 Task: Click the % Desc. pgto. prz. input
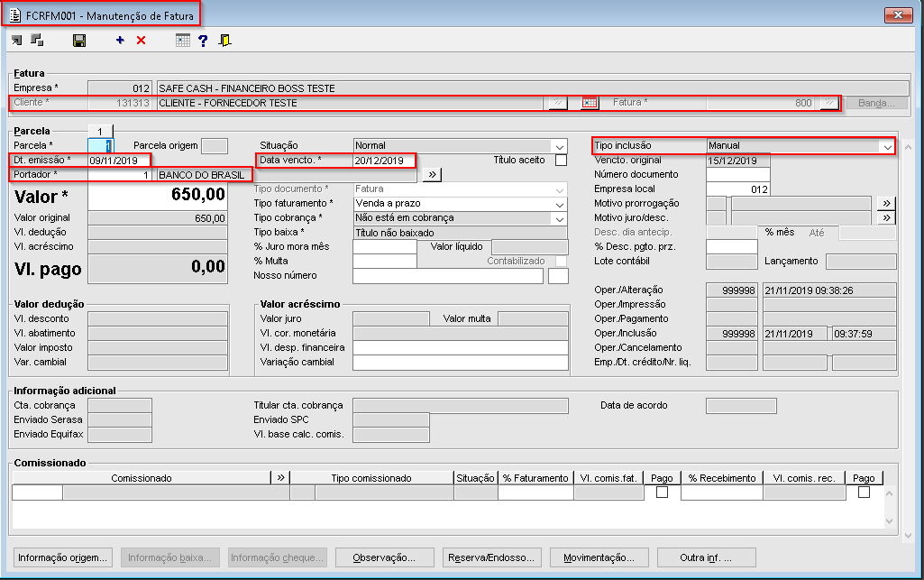pos(732,246)
